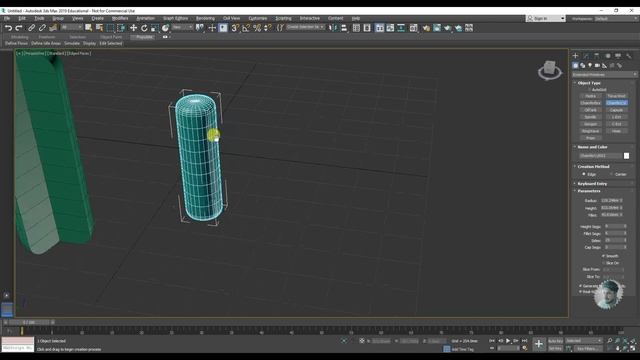Select the Geometry category icon
This screenshot has height=360, width=640.
coord(576,65)
